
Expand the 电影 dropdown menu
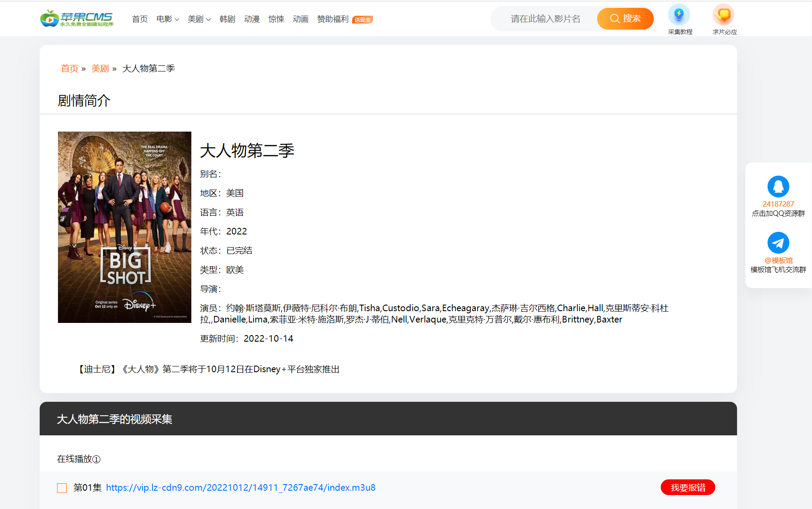click(x=168, y=19)
